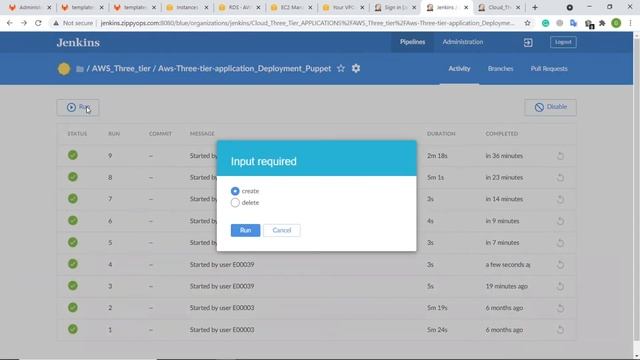Switch to the EC2 Management browser tab

[291, 7]
